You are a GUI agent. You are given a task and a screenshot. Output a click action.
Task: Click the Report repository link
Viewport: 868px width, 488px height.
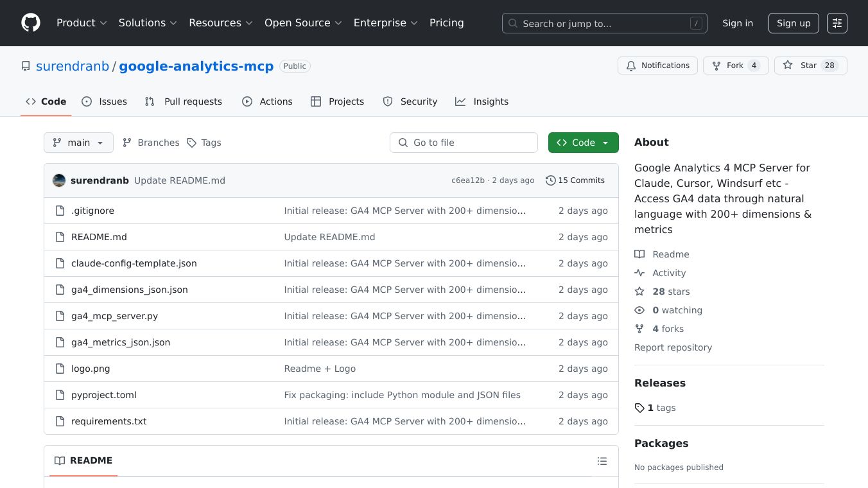pyautogui.click(x=673, y=347)
